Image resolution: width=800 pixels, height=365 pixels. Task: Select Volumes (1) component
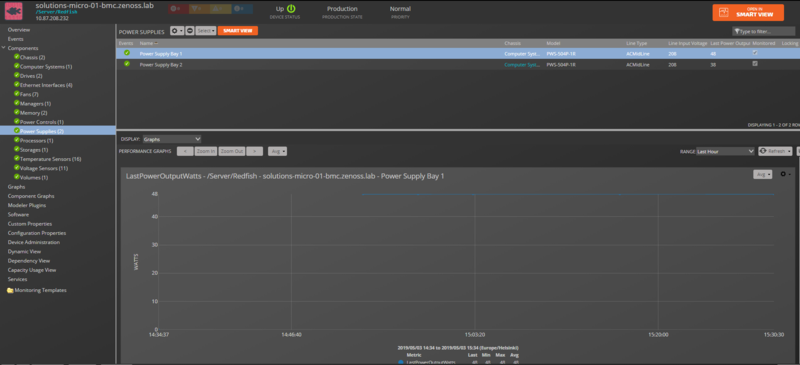(34, 178)
